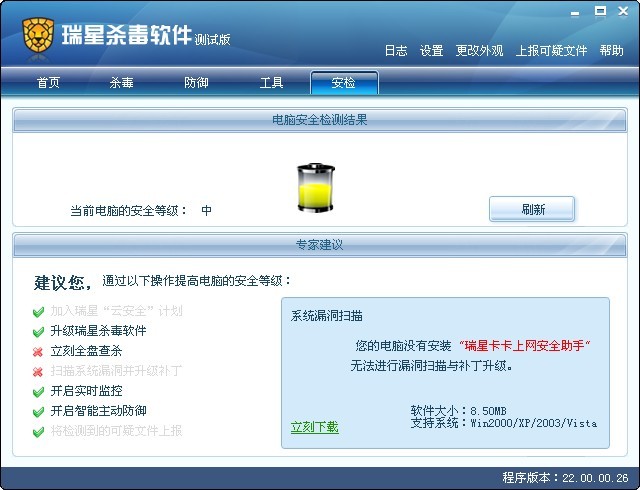The width and height of the screenshot is (640, 490).
Task: Select suggestion 加入瑞星"云安全"计划
Action: [116, 311]
